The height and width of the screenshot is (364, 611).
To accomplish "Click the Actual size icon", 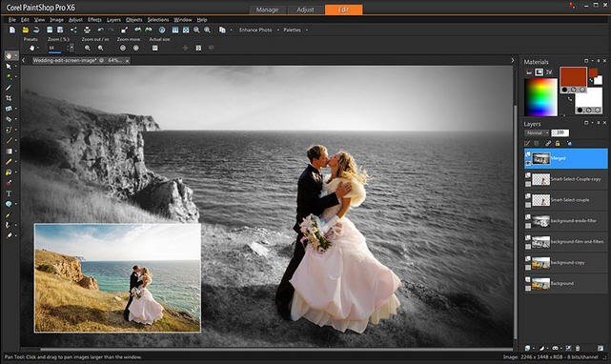I will [154, 48].
